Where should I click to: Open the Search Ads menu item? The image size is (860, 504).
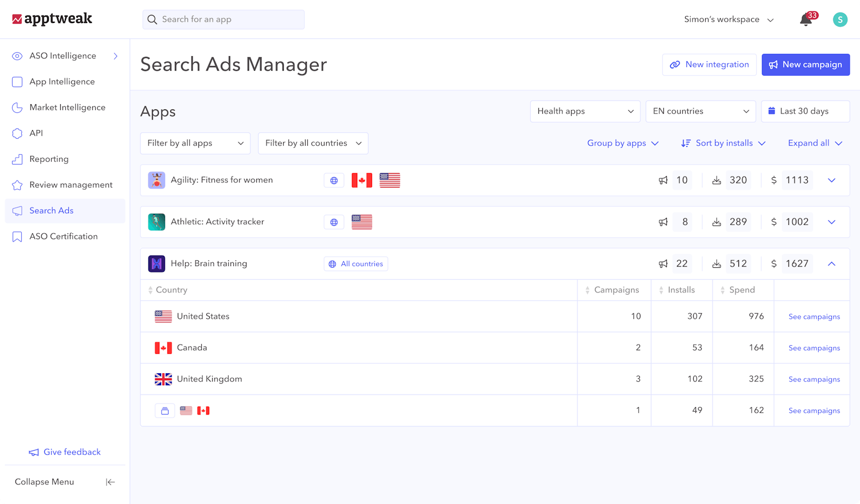pos(52,210)
